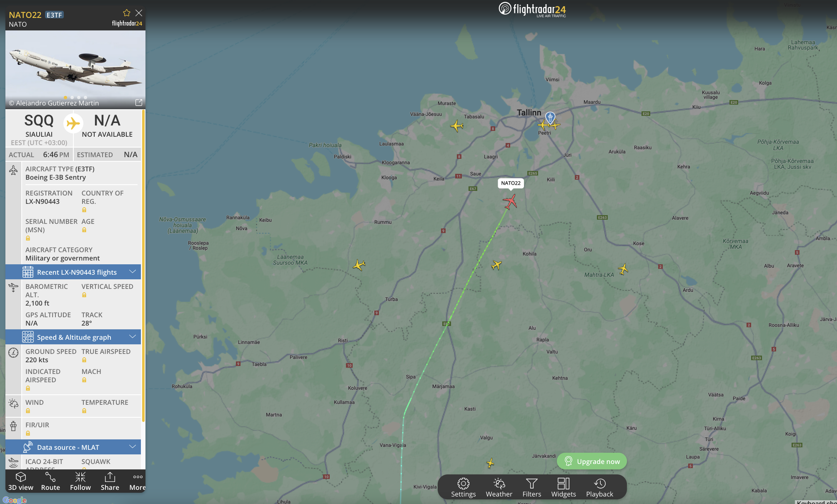
Task: Open map Settings
Action: [463, 487]
